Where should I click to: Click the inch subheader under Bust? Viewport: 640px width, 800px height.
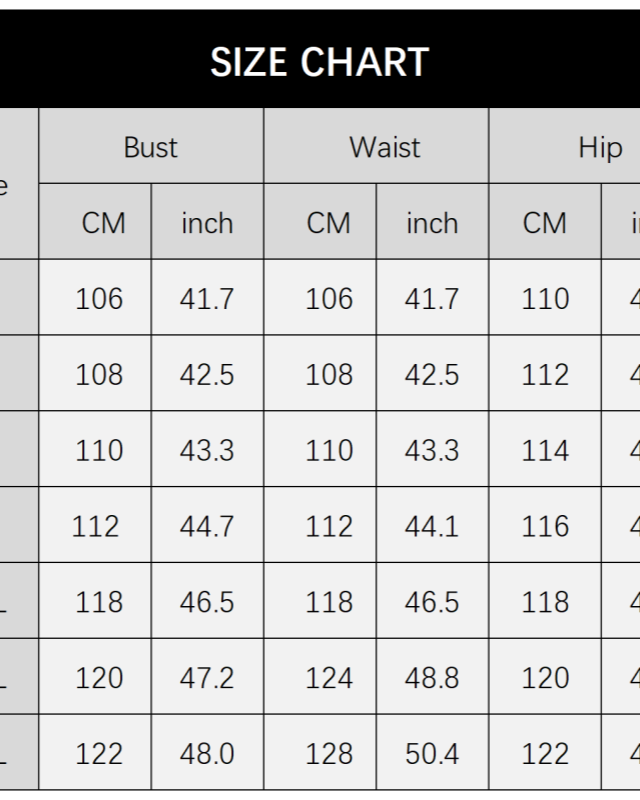tap(207, 223)
